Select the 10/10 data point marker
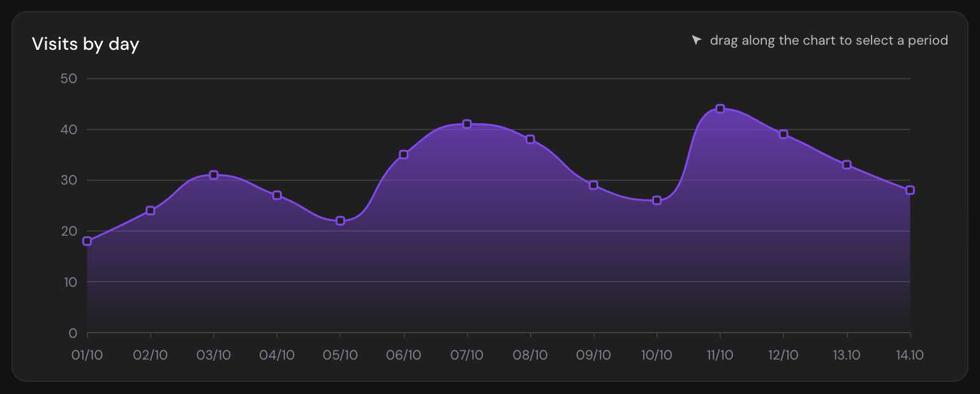This screenshot has height=394, width=980. pyautogui.click(x=657, y=201)
